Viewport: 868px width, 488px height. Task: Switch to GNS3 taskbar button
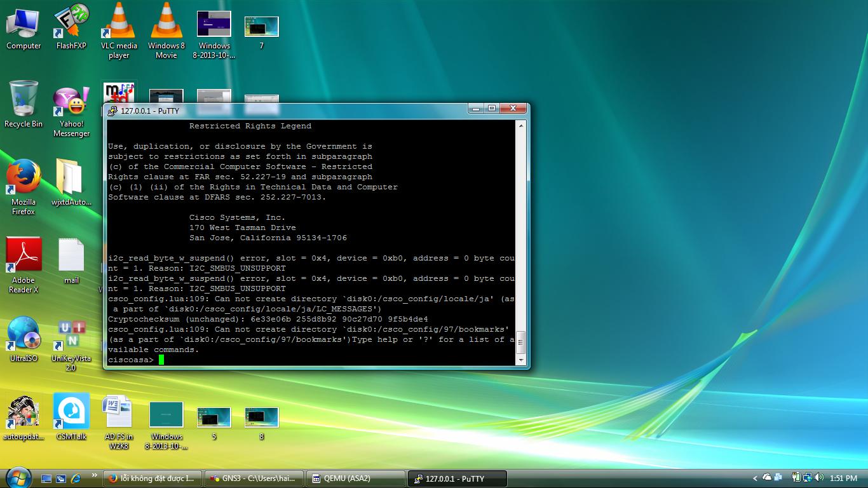point(254,478)
